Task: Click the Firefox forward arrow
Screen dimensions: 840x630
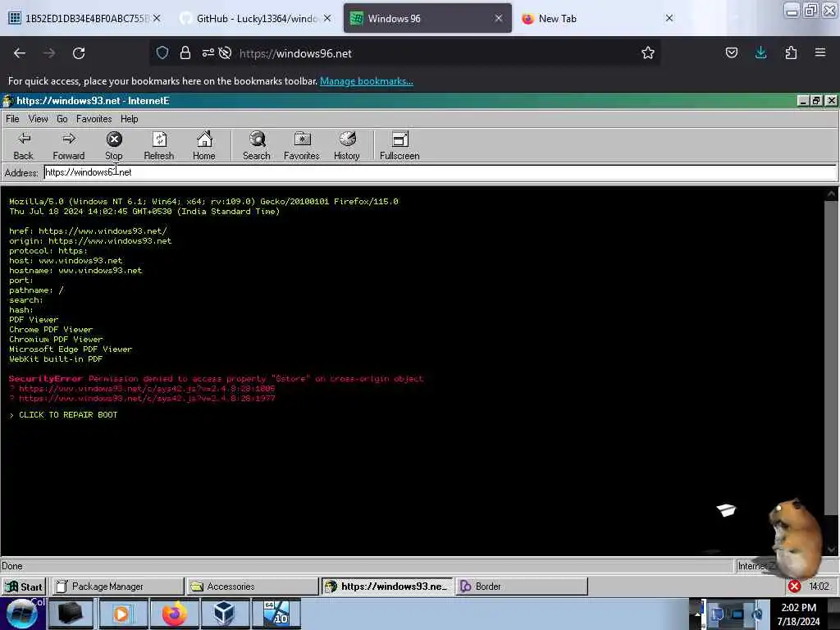Action: tap(48, 53)
